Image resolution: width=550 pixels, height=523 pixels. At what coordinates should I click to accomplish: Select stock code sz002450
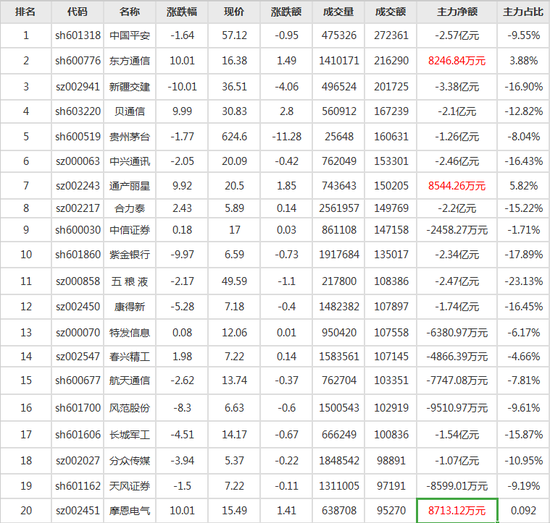point(78,307)
